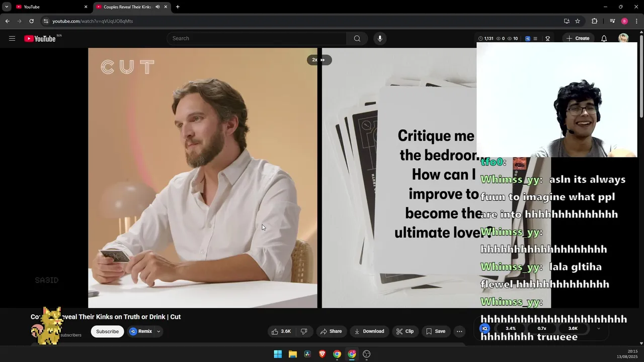
Task: Click the clock stat showing 1,131
Action: point(486,38)
